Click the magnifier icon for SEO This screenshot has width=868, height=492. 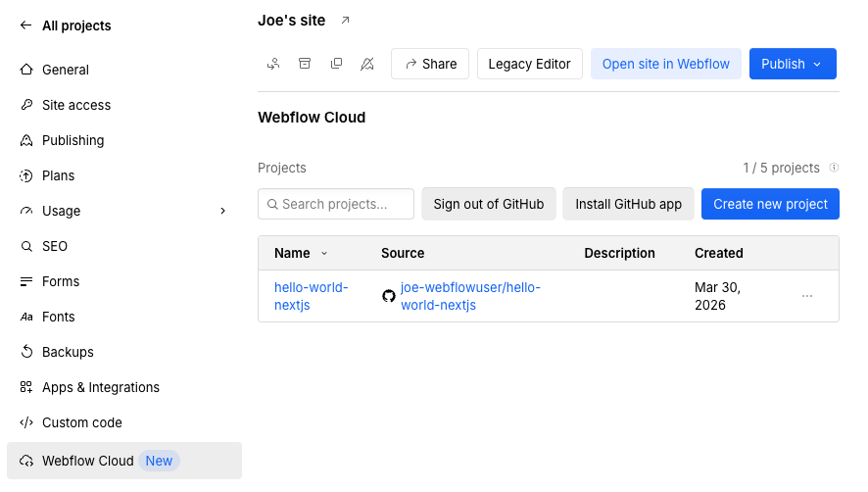(x=26, y=246)
